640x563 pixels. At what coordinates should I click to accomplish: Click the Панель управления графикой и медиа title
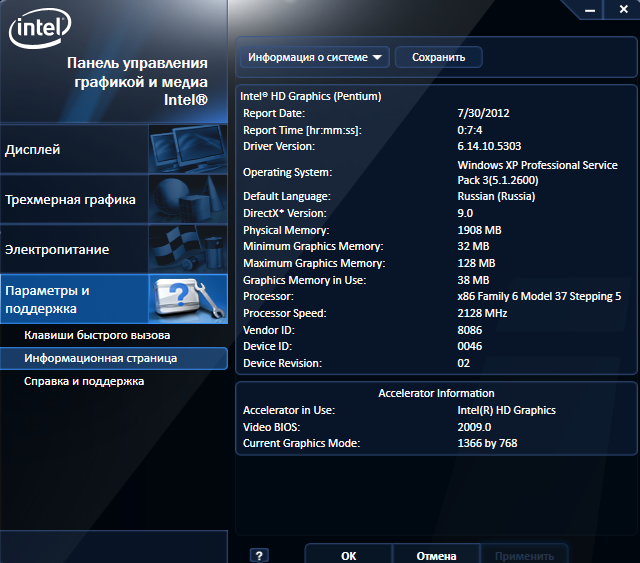pyautogui.click(x=137, y=81)
